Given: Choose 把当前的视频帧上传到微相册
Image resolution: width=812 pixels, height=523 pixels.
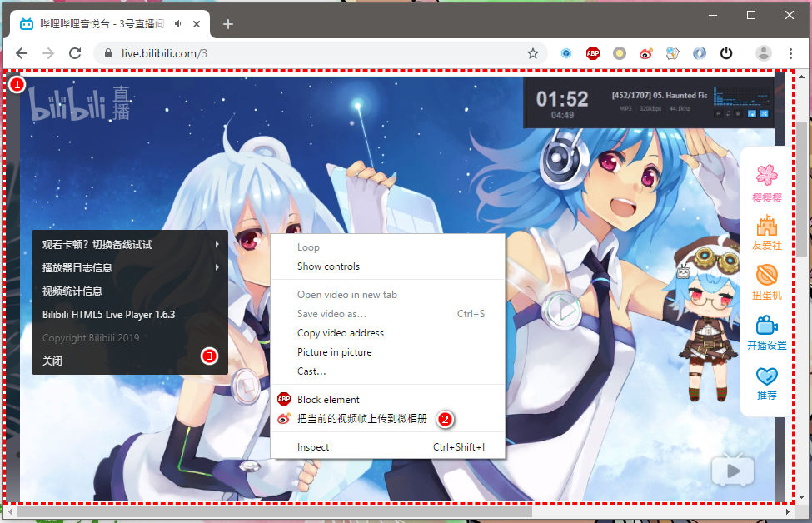Looking at the screenshot, I should point(387,418).
